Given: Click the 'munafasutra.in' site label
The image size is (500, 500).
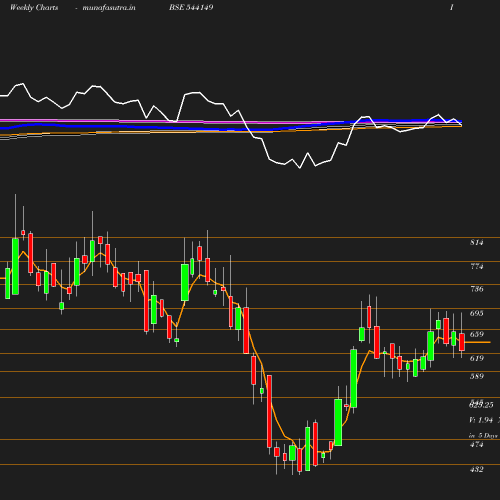Looking at the screenshot, I should [109, 7].
